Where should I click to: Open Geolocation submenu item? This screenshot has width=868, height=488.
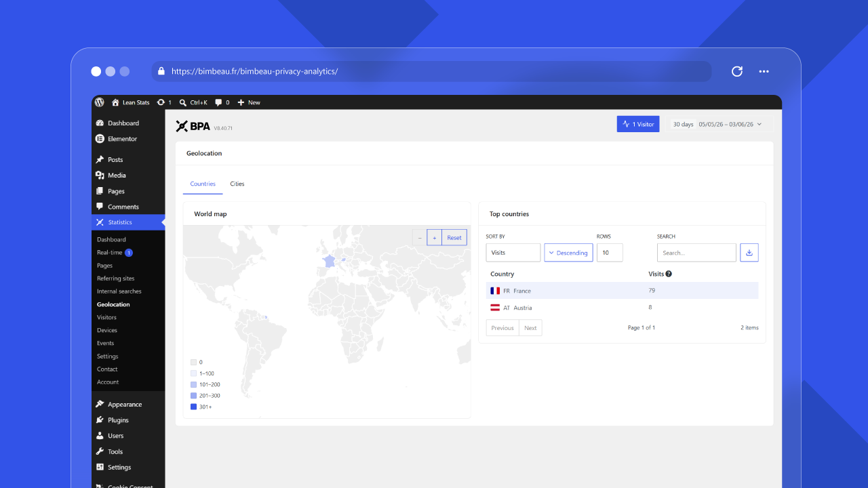coord(113,304)
